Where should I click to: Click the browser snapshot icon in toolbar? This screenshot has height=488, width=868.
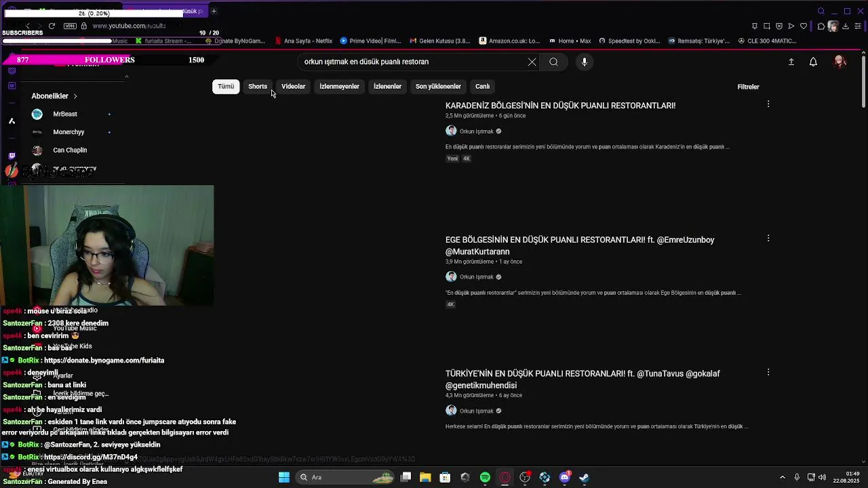tap(767, 26)
